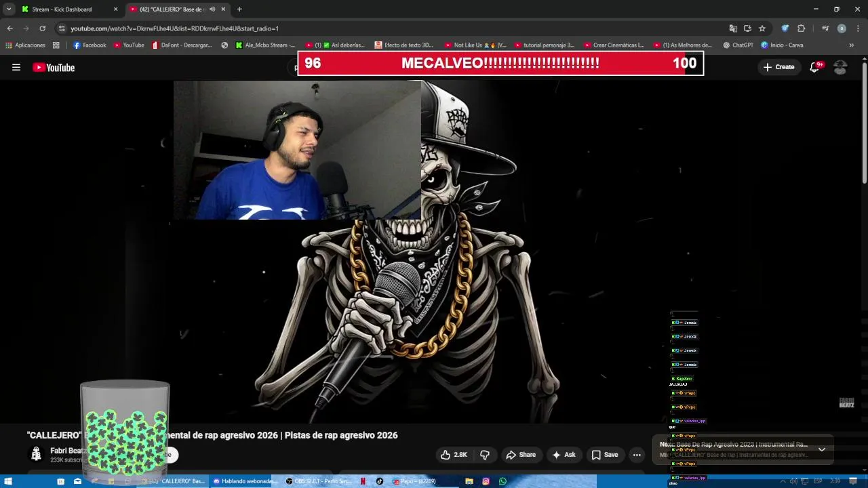Open tab groups grid icon in bookmarks bar
868x488 pixels.
point(56,45)
